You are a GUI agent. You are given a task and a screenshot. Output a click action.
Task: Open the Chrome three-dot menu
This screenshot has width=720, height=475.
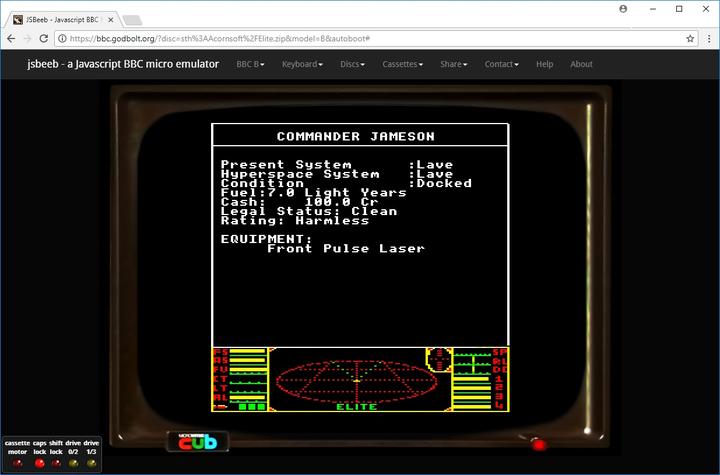[708, 38]
